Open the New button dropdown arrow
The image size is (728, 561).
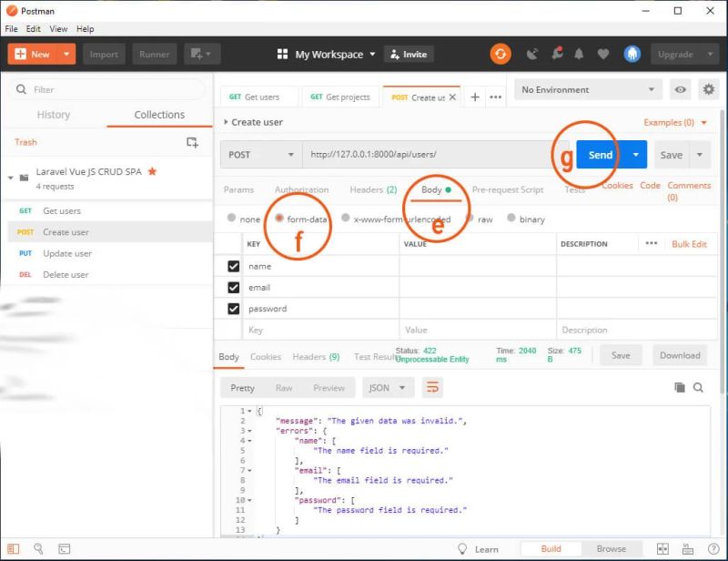66,54
